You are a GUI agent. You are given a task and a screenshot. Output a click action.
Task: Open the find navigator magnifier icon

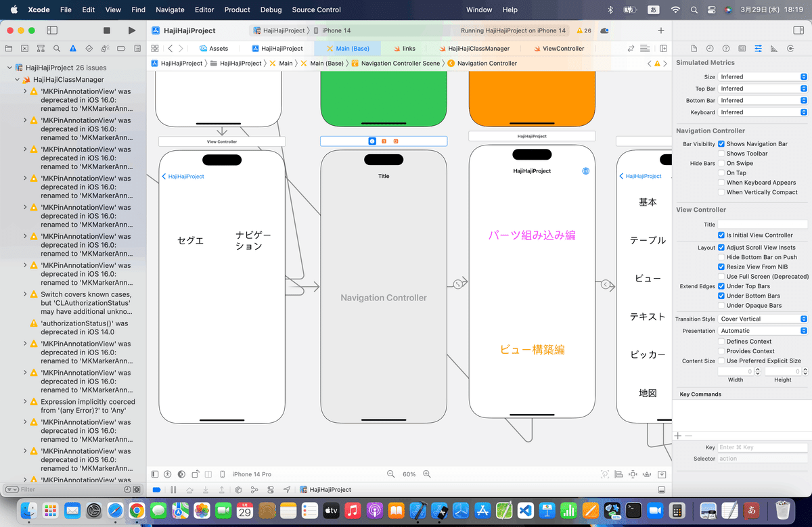coord(57,49)
